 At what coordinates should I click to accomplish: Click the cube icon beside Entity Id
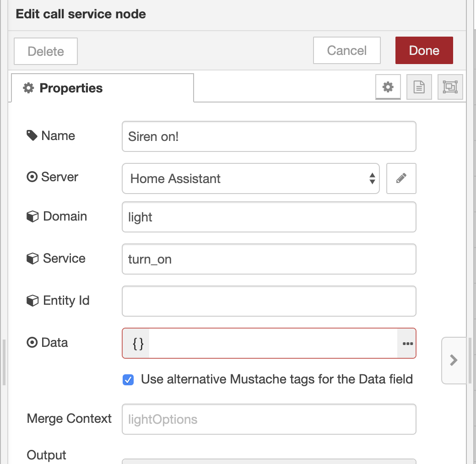tap(32, 300)
